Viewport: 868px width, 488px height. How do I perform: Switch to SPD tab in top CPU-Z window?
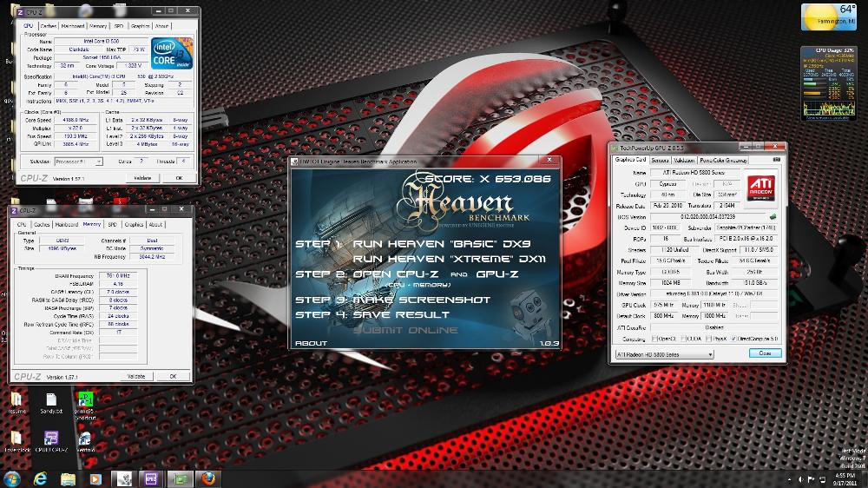tap(119, 26)
